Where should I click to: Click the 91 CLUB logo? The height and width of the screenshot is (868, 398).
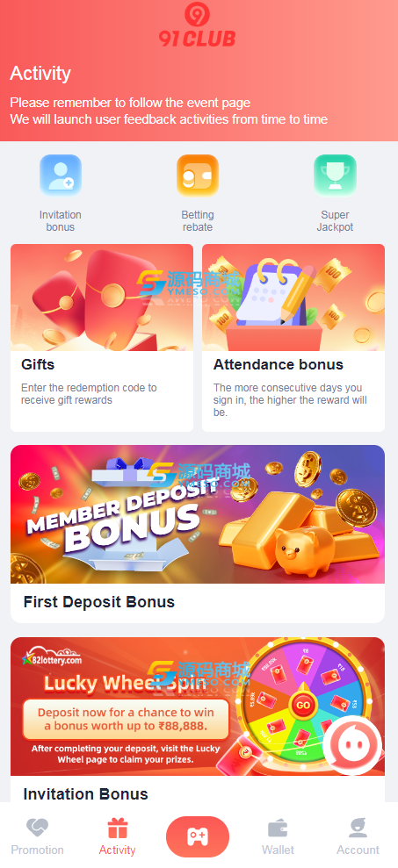pos(198,25)
